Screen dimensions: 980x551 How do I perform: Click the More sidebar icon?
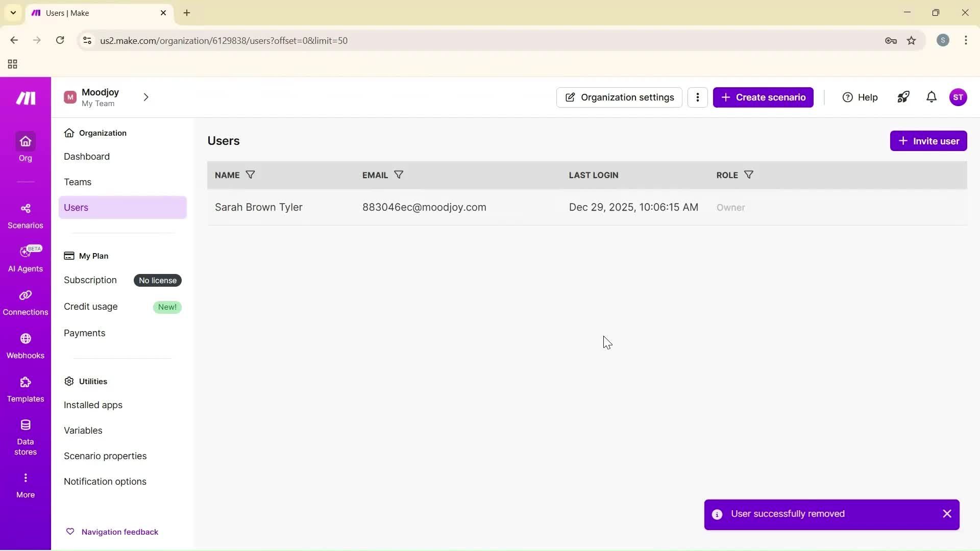(26, 484)
